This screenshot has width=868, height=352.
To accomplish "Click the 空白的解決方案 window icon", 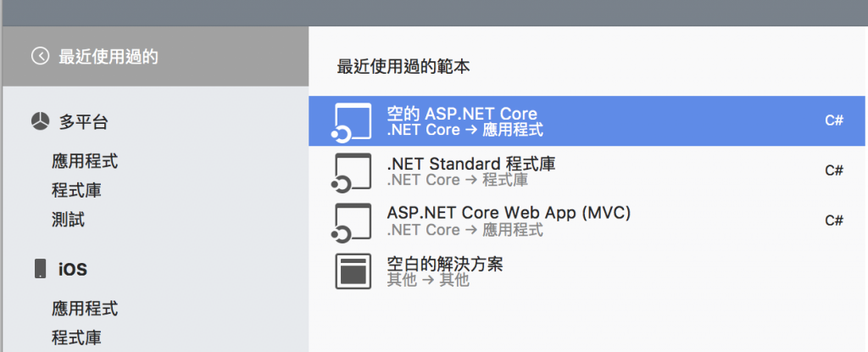I will click(x=353, y=271).
